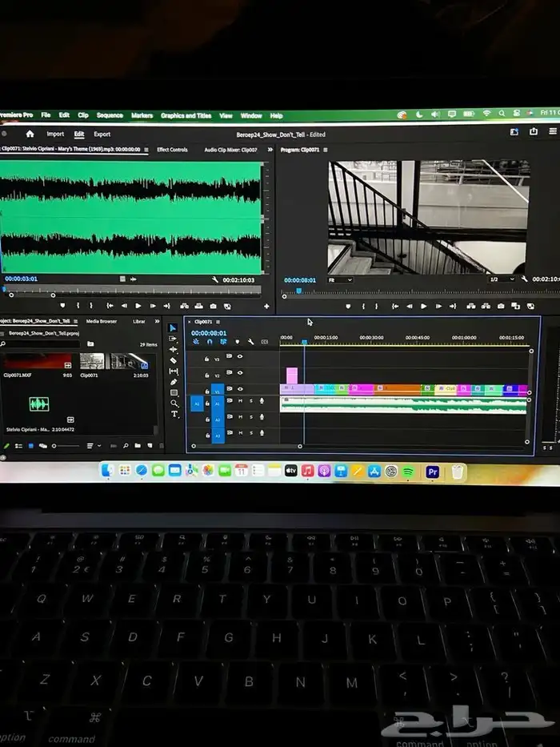The height and width of the screenshot is (747, 560).
Task: Add marker in the timeline panel
Action: [238, 342]
